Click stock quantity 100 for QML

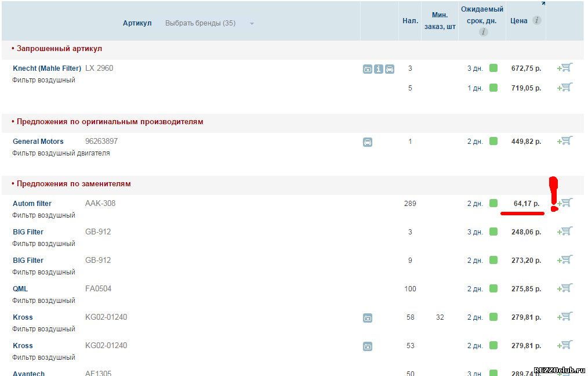410,289
